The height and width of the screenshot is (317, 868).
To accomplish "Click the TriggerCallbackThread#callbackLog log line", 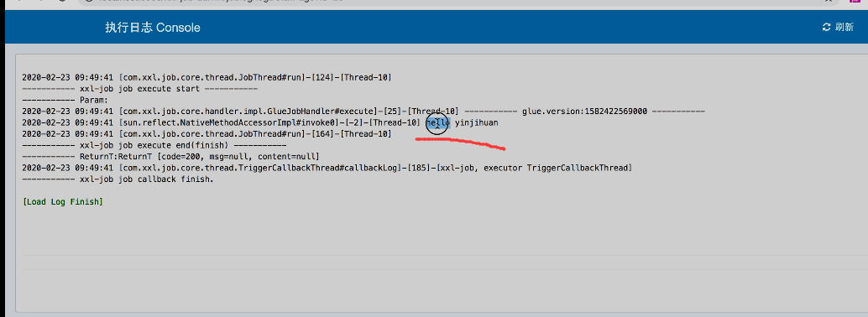I will 327,168.
